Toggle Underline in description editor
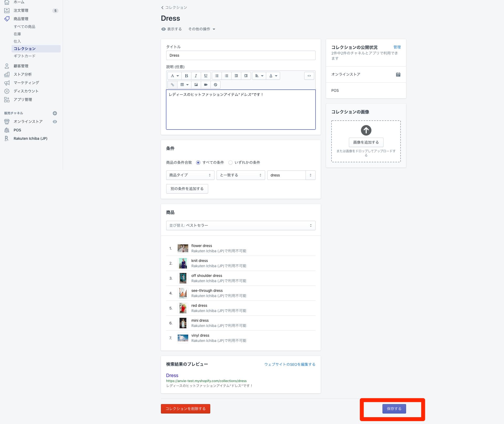The image size is (504, 424). (x=206, y=76)
